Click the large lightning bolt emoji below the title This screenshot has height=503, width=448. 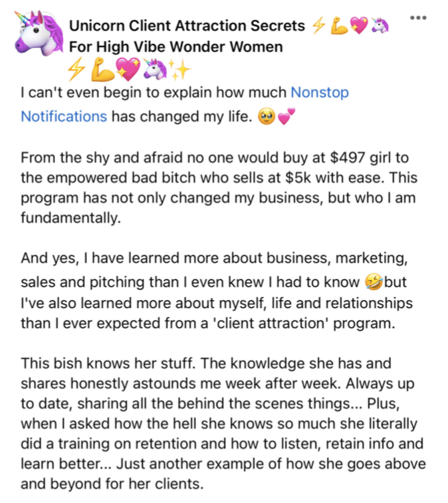(x=76, y=69)
